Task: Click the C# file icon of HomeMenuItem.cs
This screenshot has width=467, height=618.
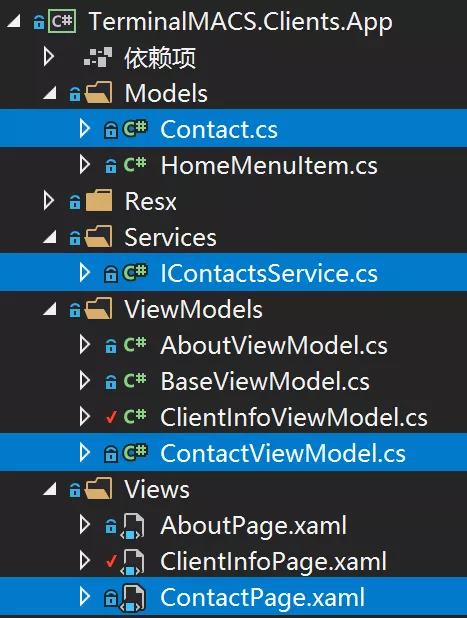Action: tap(135, 164)
